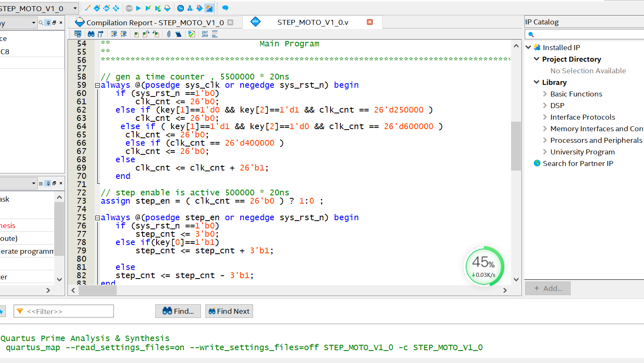Open the upper left panel dropdown
This screenshot has height=363, width=644.
click(34, 23)
